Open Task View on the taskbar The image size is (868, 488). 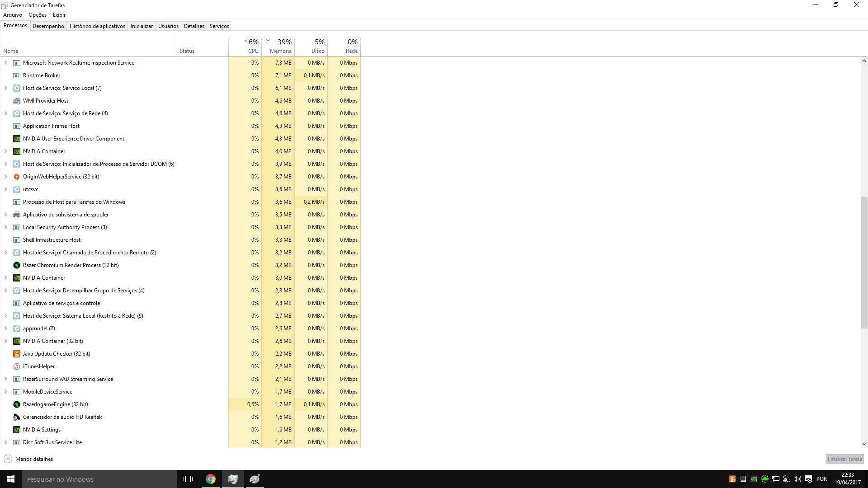(188, 479)
